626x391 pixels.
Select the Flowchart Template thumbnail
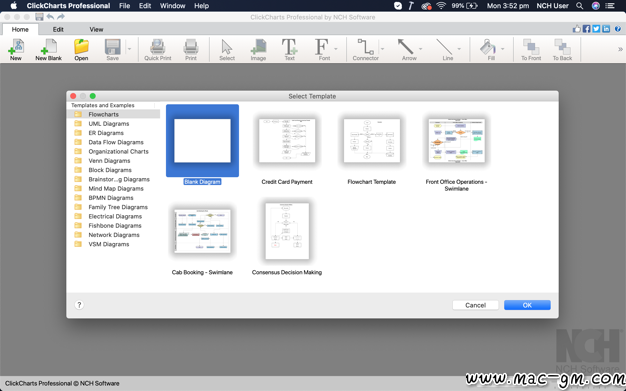[x=372, y=141]
